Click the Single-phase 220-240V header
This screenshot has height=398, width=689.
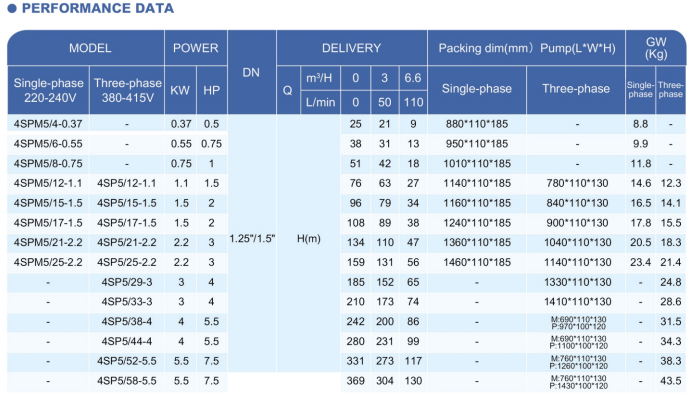pos(48,90)
